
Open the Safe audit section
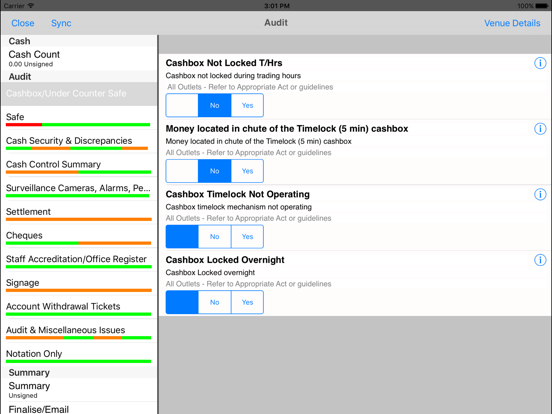click(x=79, y=118)
